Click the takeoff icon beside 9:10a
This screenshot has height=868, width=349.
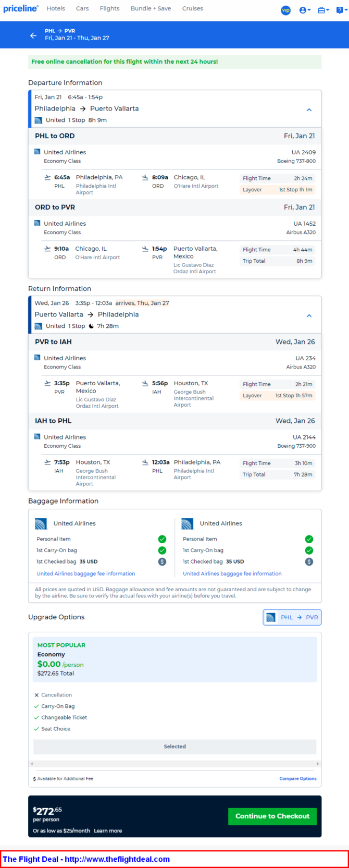pyautogui.click(x=47, y=249)
